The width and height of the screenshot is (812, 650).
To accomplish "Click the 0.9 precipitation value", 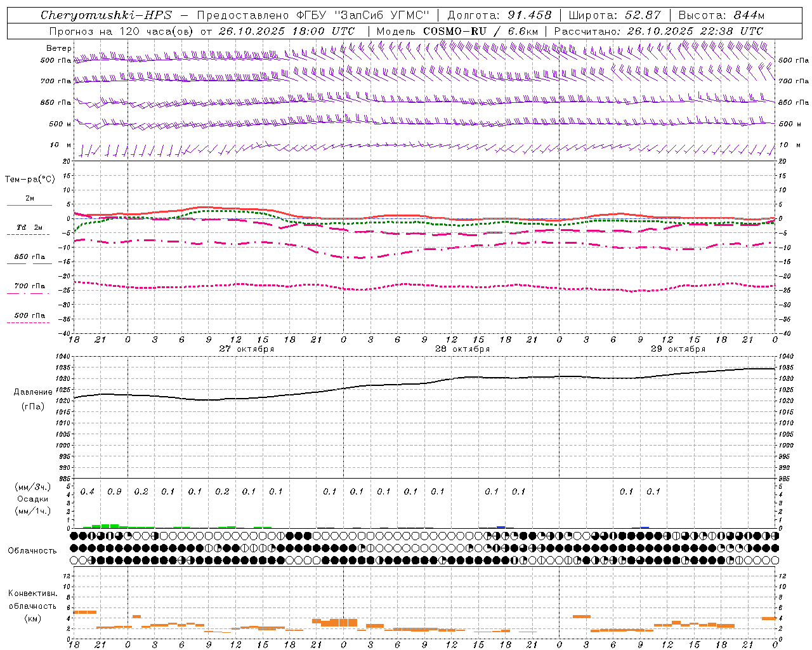I will point(114,491).
